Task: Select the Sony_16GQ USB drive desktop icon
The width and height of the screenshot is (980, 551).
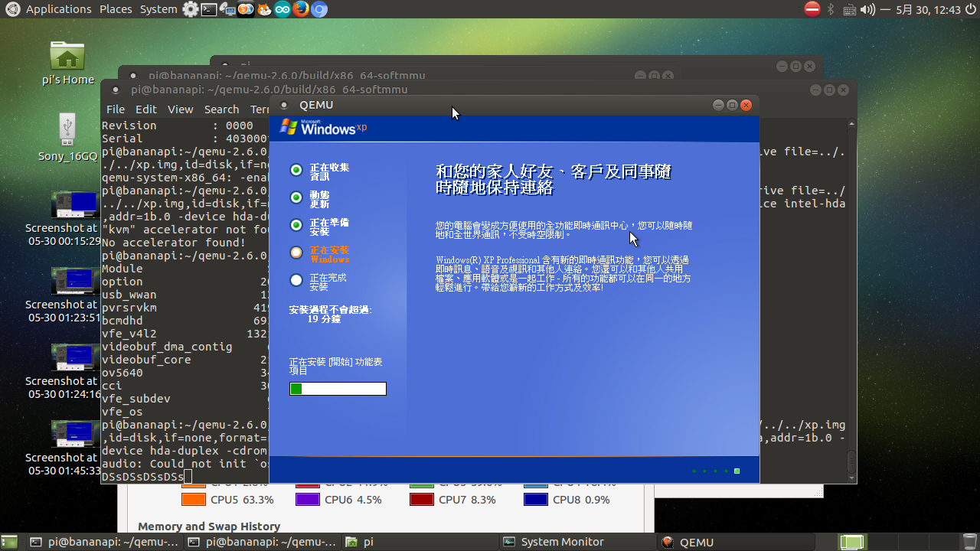Action: click(x=67, y=138)
